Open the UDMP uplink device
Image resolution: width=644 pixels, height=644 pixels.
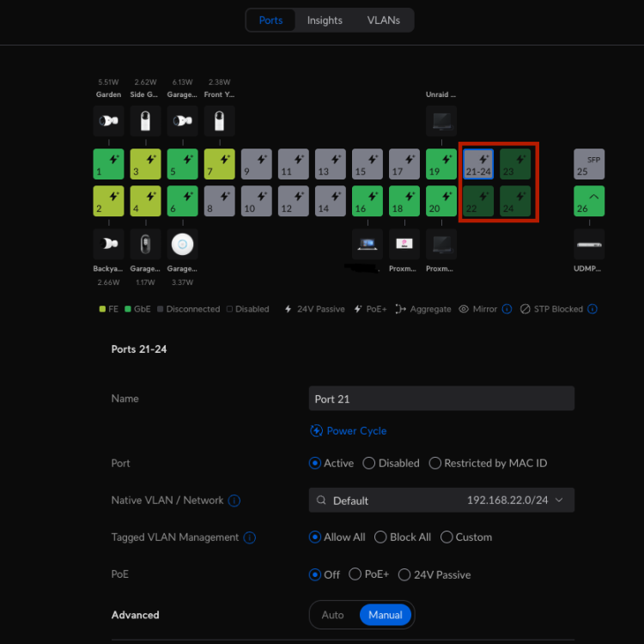coord(589,244)
